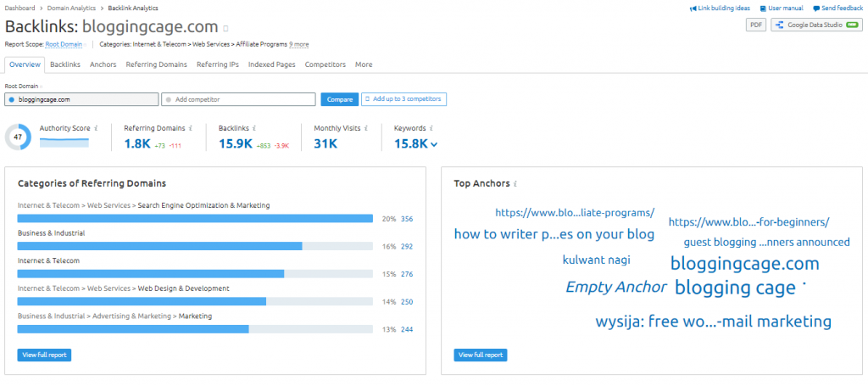Open the Referring IPs tab

point(218,64)
